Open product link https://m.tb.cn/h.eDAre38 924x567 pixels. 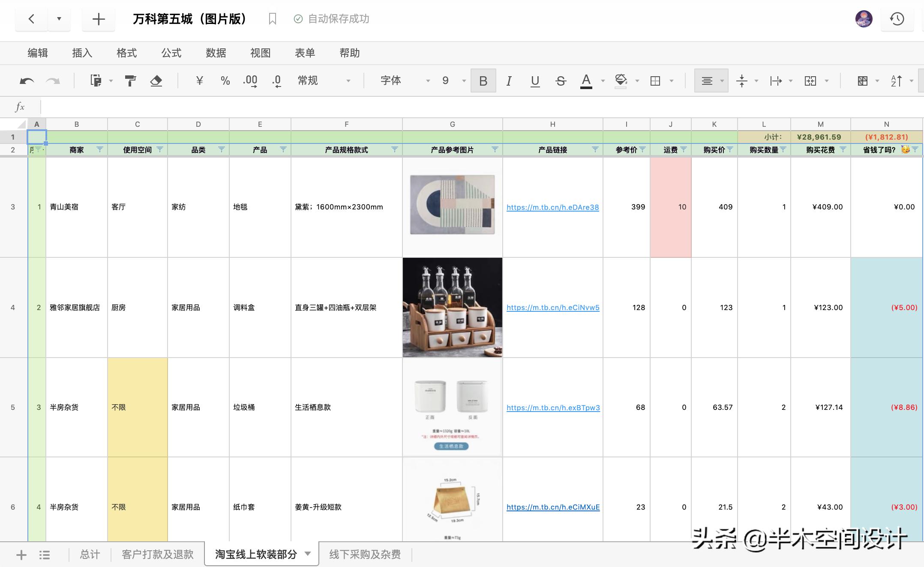pyautogui.click(x=553, y=207)
